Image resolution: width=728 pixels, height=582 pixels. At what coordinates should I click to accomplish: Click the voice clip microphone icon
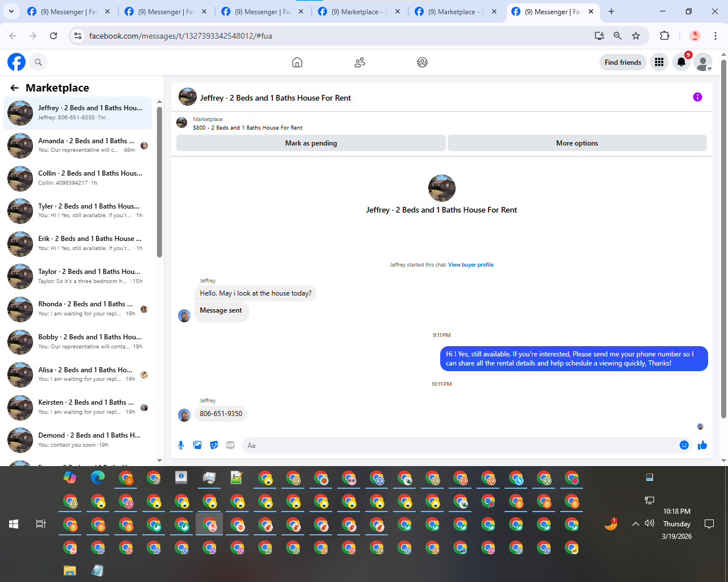click(x=181, y=445)
